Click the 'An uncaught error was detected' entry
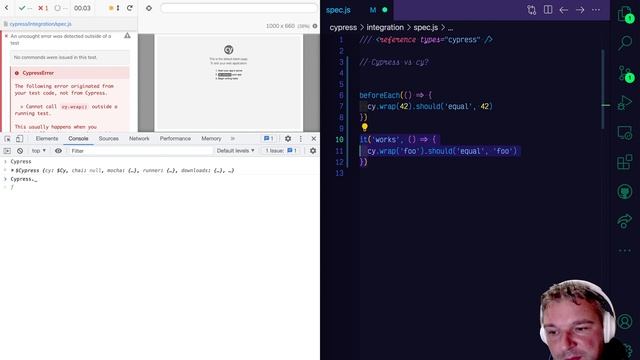 (x=60, y=39)
